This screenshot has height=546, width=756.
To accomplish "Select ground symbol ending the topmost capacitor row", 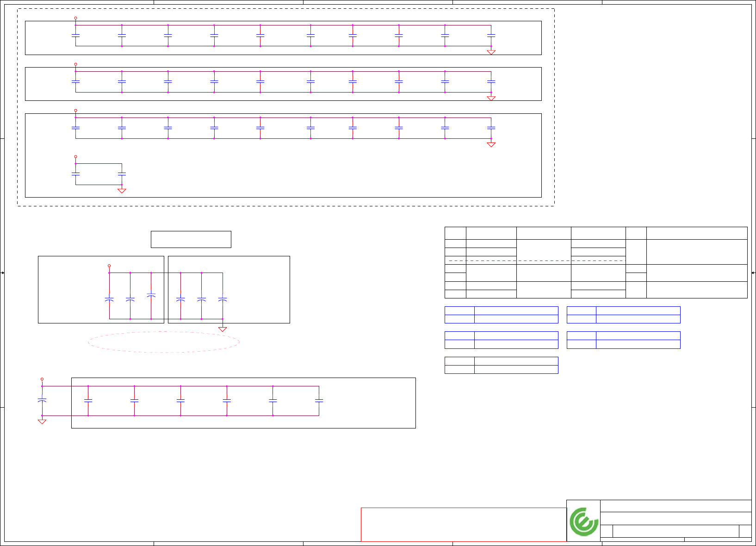I will [491, 52].
